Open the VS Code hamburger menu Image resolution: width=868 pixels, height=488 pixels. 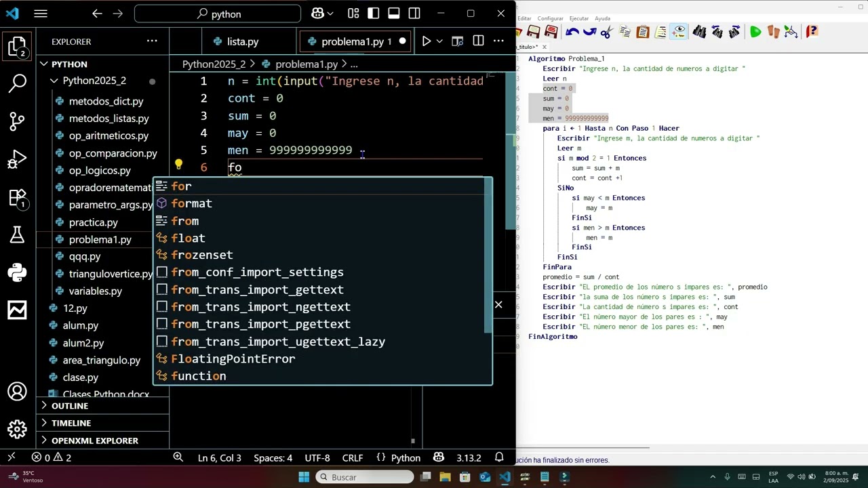(x=41, y=14)
